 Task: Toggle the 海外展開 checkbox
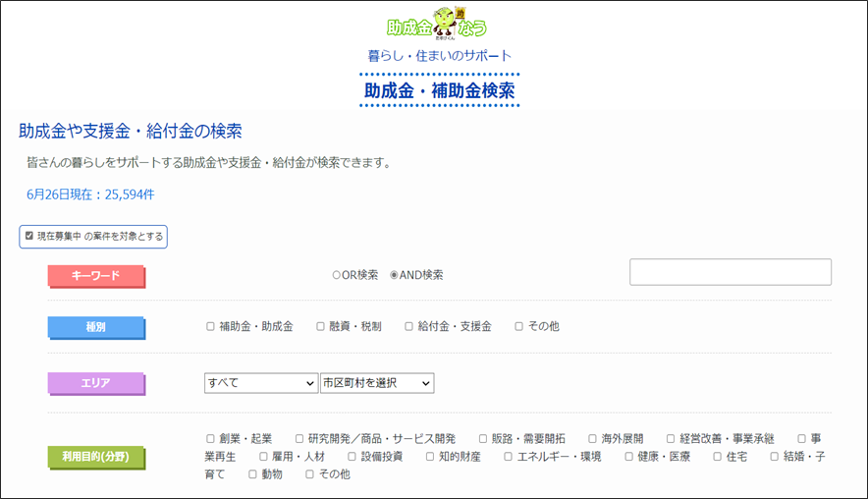click(593, 439)
